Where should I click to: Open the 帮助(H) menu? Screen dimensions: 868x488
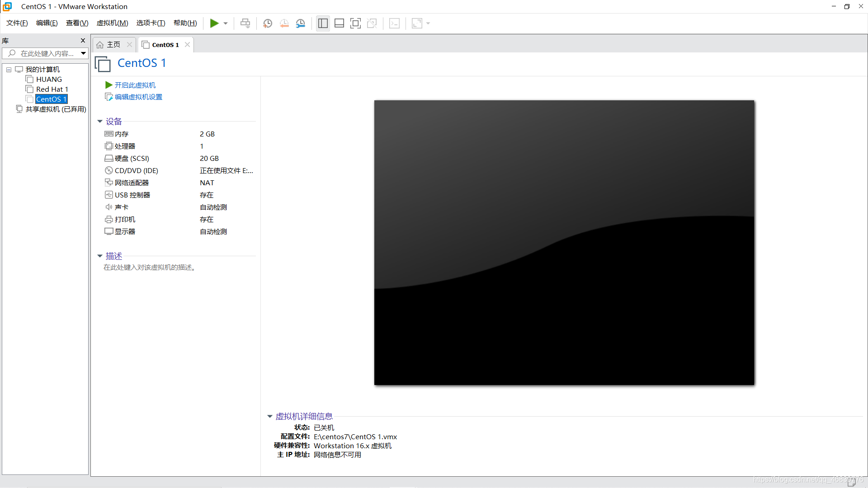185,23
